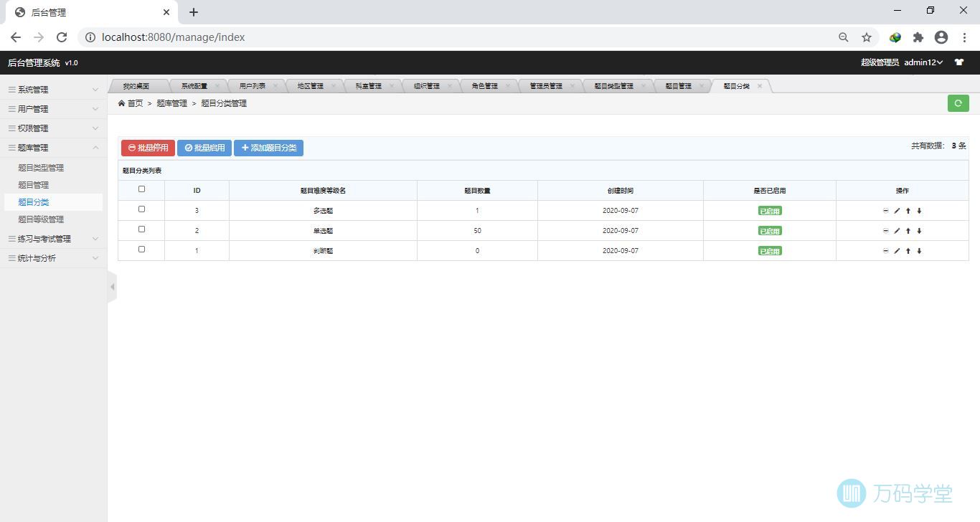Viewport: 980px width, 522px height.
Task: Switch to the 我的桌面 tab
Action: coord(136,86)
